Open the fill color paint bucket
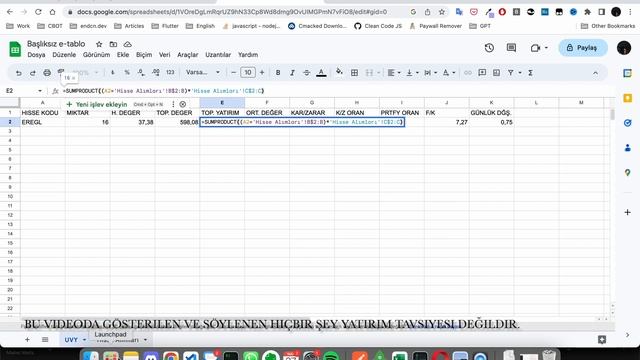The image size is (640, 360). pos(339,72)
